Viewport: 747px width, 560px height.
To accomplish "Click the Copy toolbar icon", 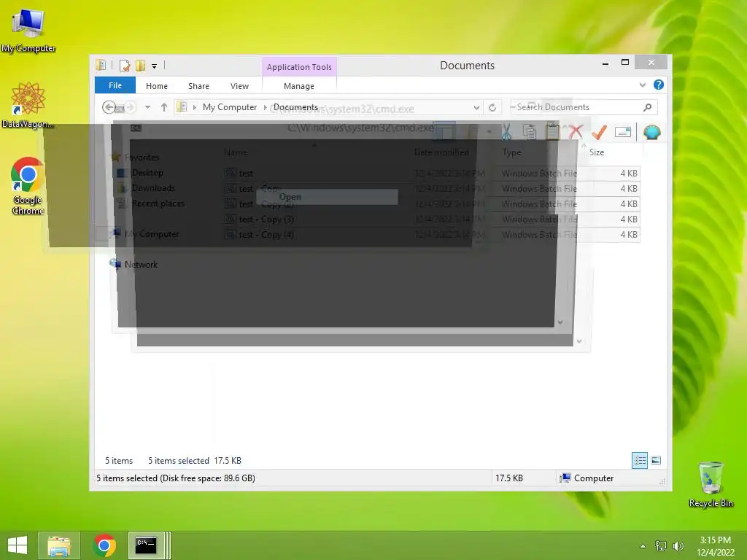I will point(530,132).
